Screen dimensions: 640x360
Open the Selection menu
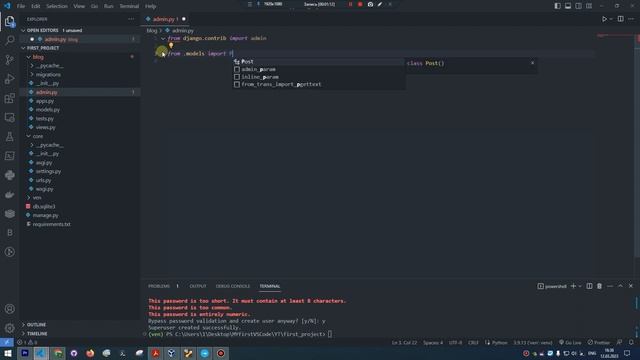(x=57, y=6)
